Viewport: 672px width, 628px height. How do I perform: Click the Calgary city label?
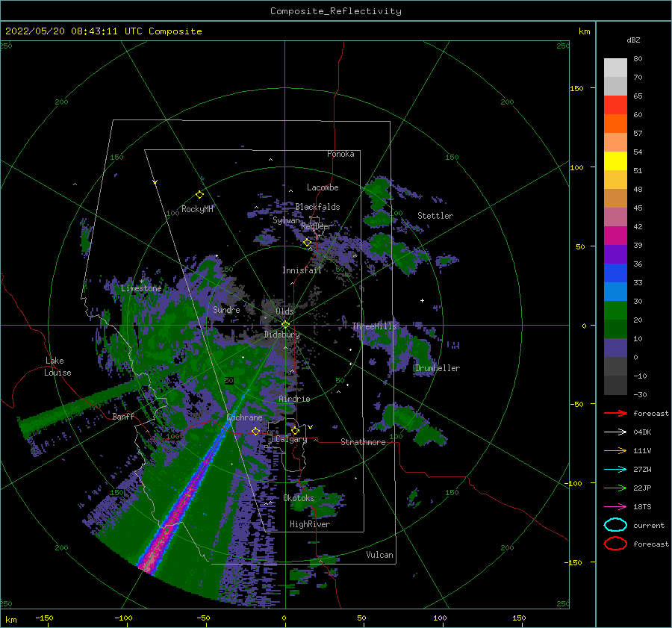pos(291,439)
